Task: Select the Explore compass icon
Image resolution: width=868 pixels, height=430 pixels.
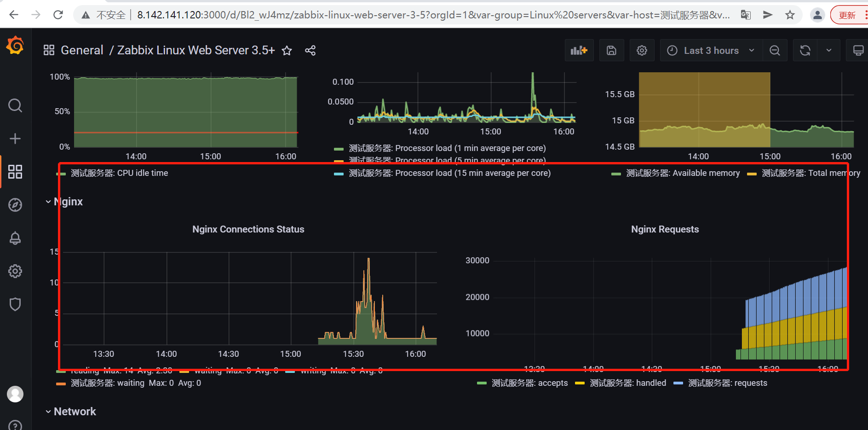Action: click(x=15, y=205)
